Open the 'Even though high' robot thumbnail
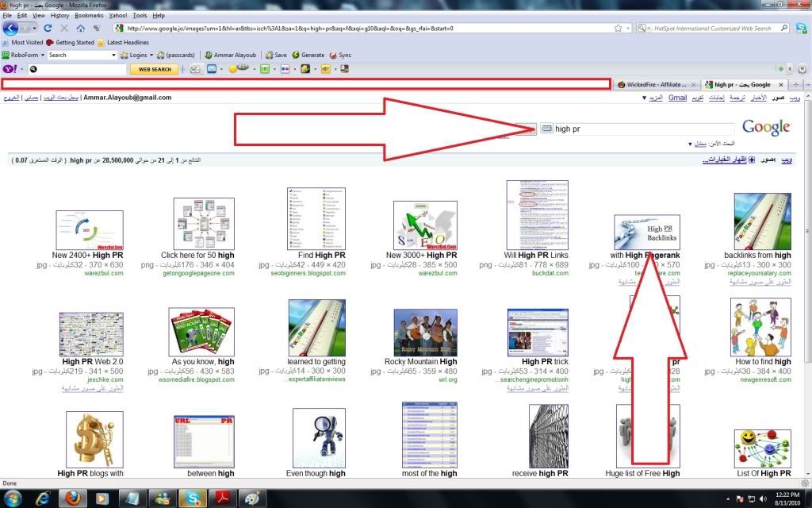This screenshot has width=812, height=508. (x=319, y=438)
